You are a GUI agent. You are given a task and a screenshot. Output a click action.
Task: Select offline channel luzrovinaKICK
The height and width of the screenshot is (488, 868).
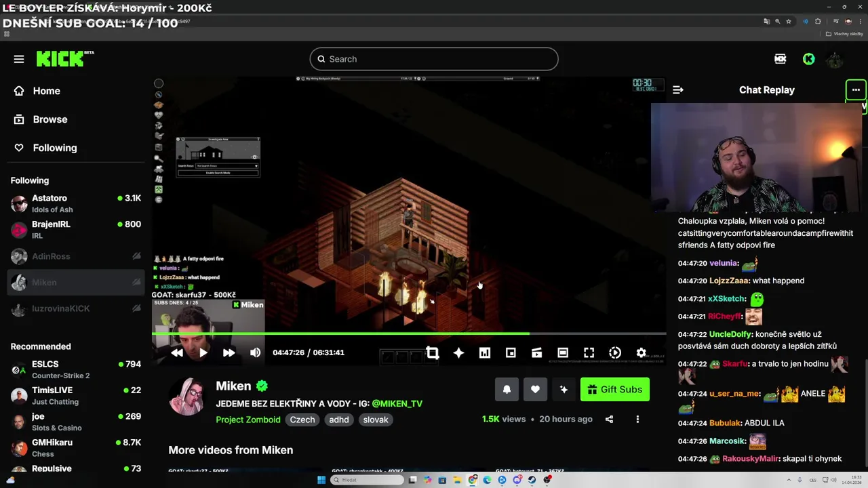click(76, 308)
